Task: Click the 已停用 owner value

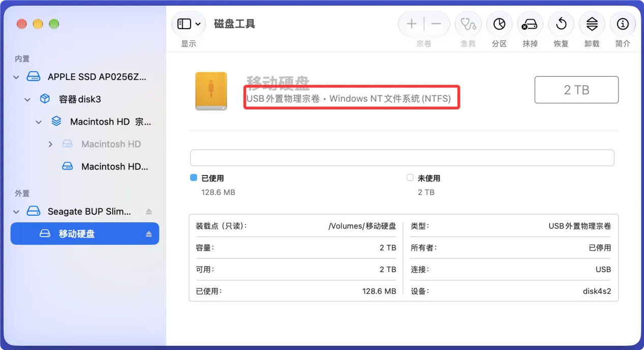Action: click(600, 248)
